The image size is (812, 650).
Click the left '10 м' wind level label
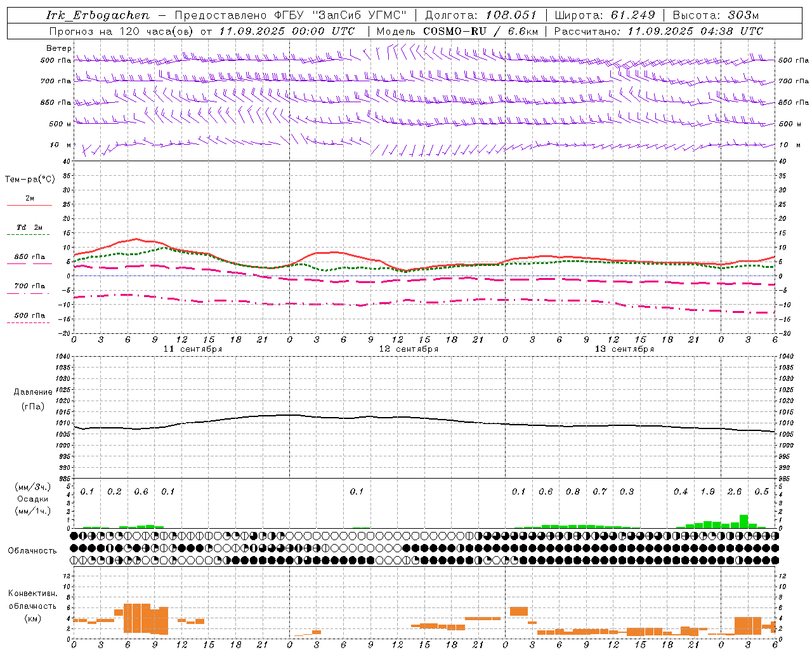coord(61,145)
